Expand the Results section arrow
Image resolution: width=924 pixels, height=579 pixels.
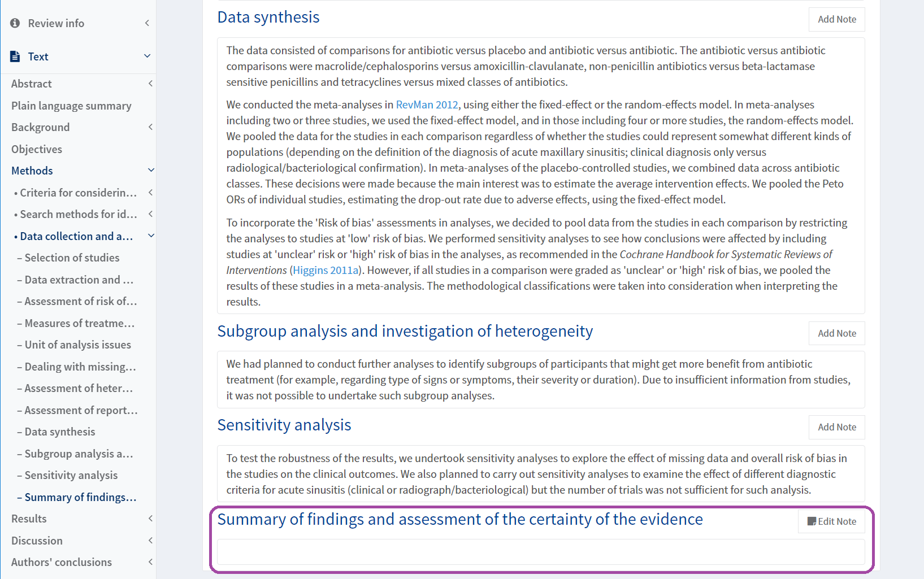[x=150, y=519]
